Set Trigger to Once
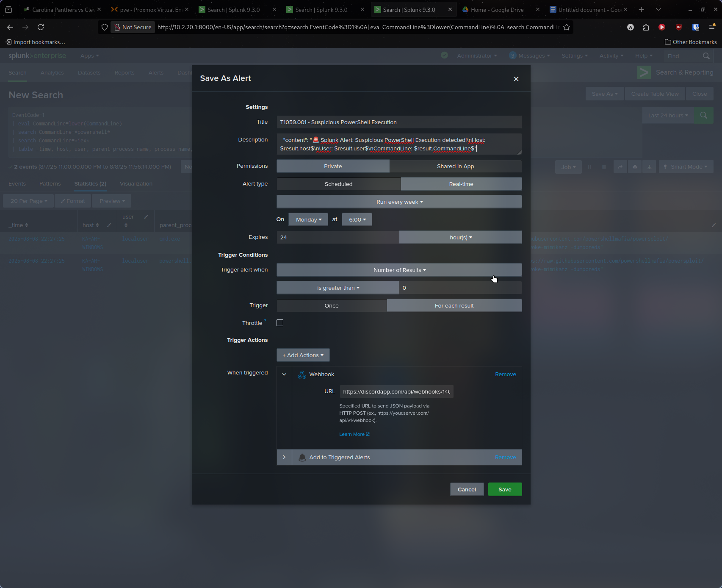This screenshot has height=588, width=722. click(331, 306)
